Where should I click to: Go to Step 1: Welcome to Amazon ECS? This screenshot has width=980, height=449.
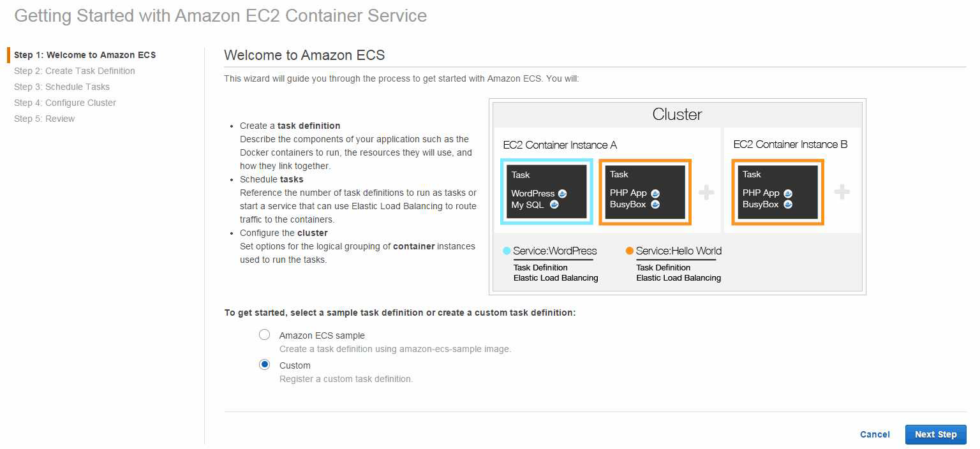[x=85, y=55]
